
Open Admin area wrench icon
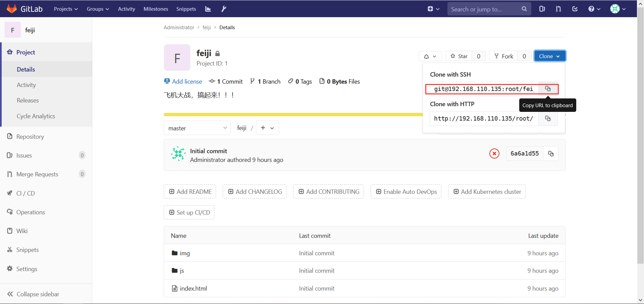coord(224,9)
